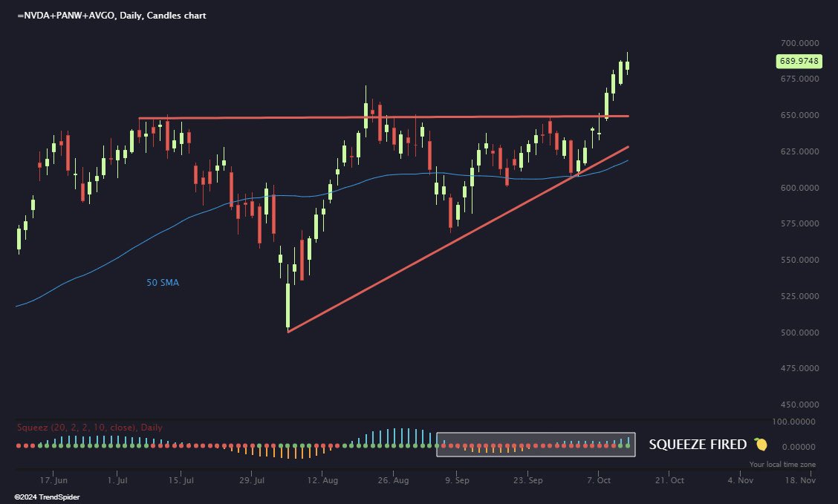Click the 500.0000 price axis label
This screenshot has width=838, height=504.
799,332
